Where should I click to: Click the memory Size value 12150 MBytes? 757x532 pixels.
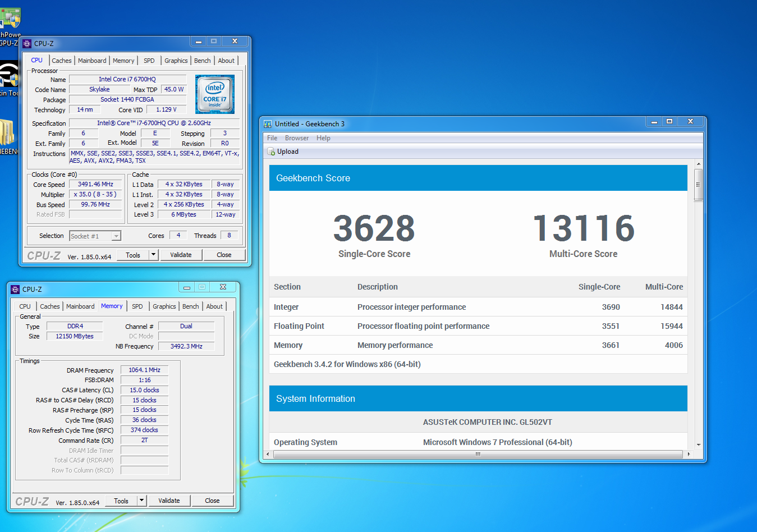pos(75,336)
